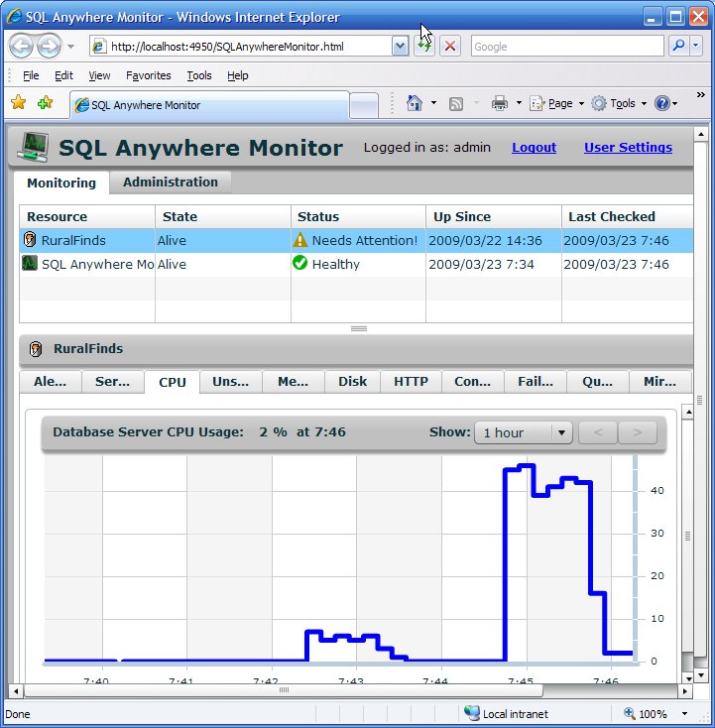Open the zoom level 100% dropdown
The height and width of the screenshot is (728, 715).
(x=684, y=713)
